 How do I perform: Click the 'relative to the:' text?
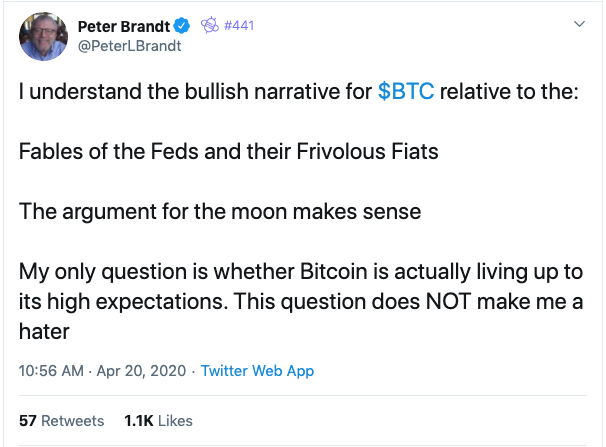[509, 92]
